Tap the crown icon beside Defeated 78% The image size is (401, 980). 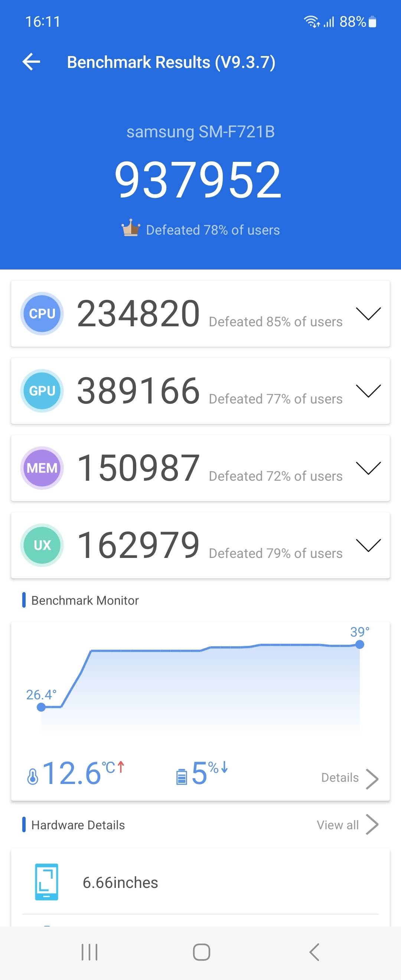tap(130, 228)
